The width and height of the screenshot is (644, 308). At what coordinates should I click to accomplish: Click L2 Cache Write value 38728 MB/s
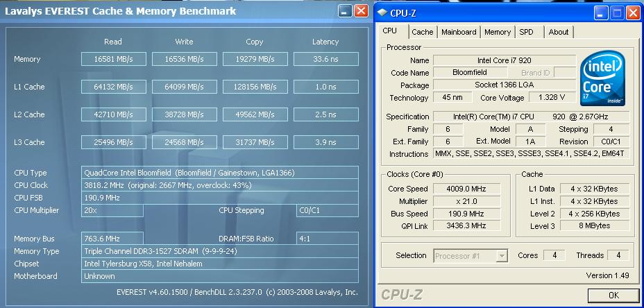[185, 114]
